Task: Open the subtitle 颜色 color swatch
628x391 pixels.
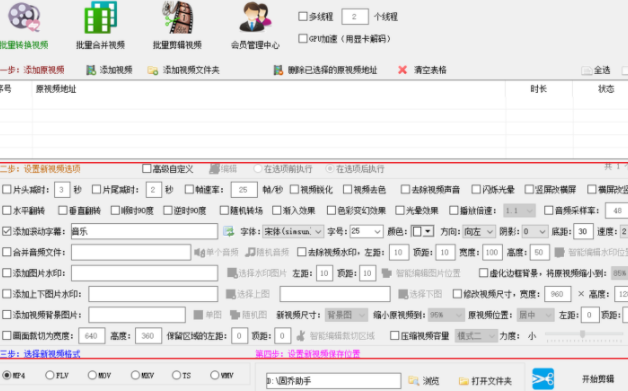Action: [423, 232]
